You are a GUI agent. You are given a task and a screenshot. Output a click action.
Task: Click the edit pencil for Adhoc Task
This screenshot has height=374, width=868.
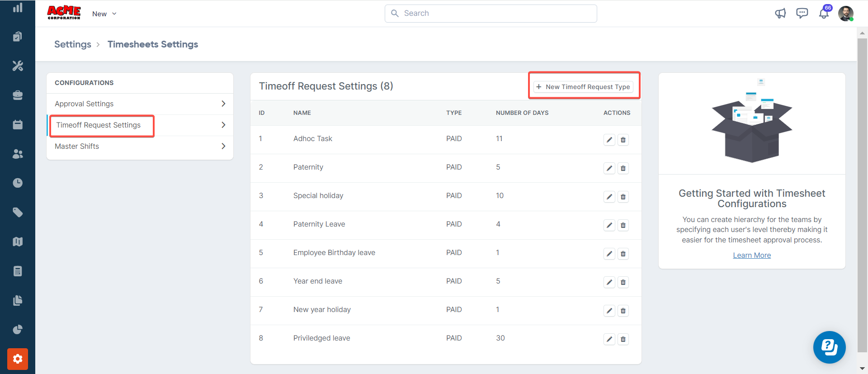(609, 140)
